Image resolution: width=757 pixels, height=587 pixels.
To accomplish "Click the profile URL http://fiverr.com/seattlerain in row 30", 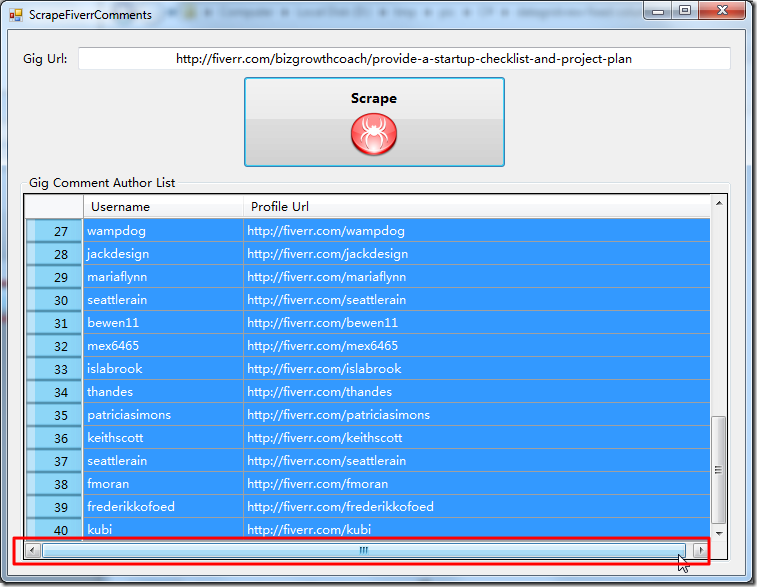I will [477, 300].
